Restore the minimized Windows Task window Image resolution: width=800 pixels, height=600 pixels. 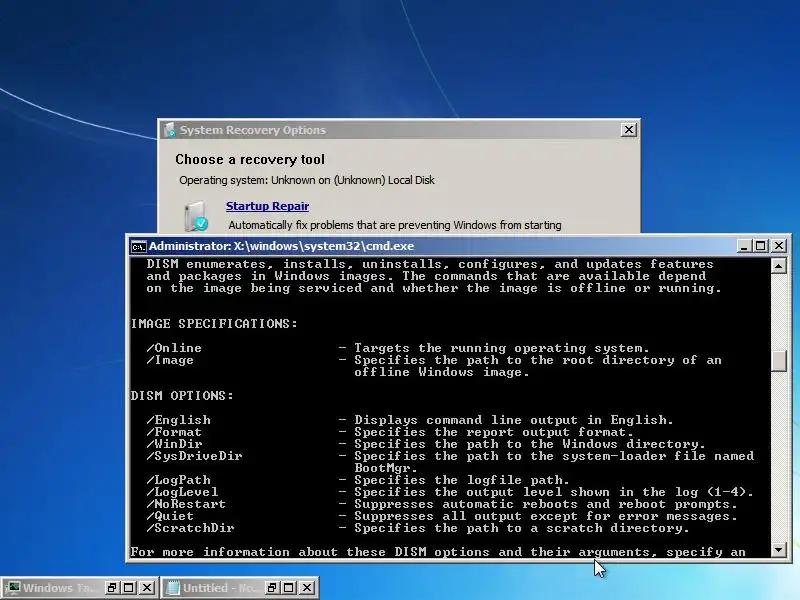coord(112,588)
